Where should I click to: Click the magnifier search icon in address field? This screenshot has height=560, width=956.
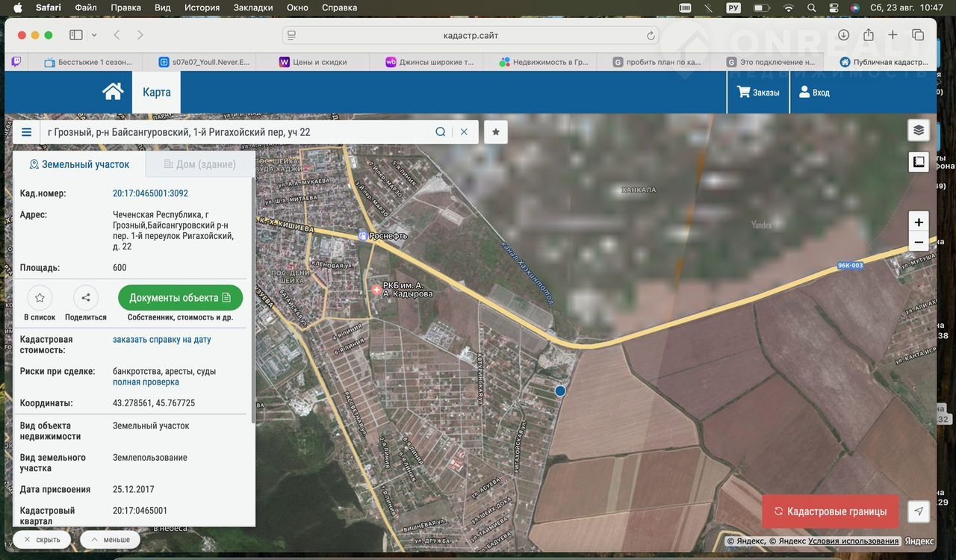441,132
